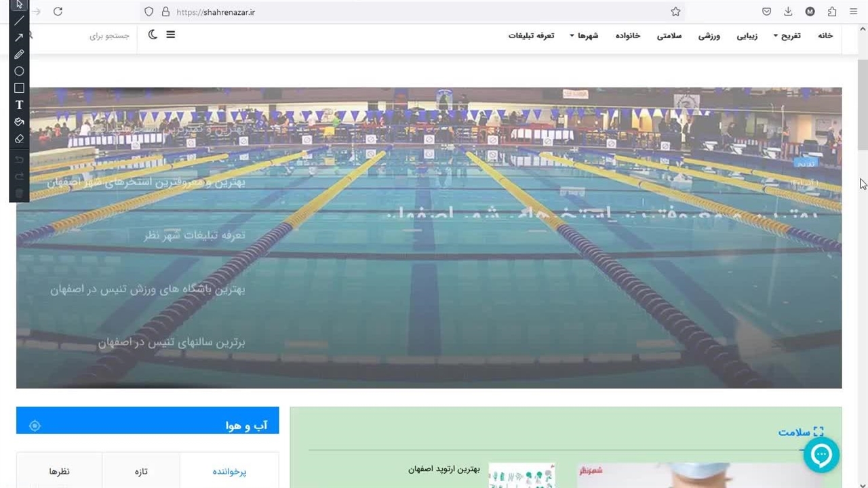Select the line drawing tool
Viewport: 868px width, 488px height.
point(19,20)
